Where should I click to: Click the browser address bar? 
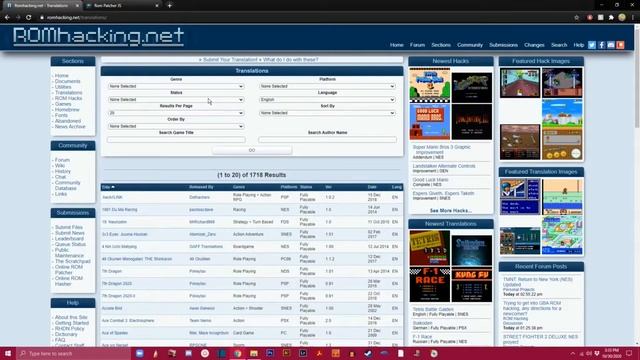[x=302, y=18]
